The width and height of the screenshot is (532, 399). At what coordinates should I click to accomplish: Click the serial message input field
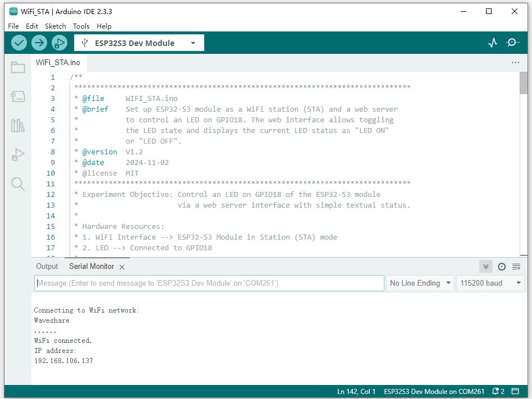209,283
